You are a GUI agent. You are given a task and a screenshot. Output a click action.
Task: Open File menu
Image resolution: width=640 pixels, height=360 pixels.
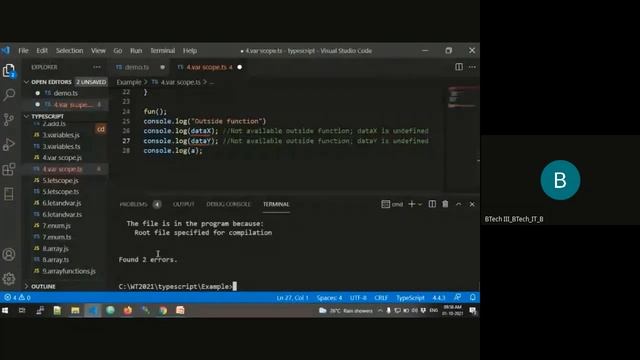coord(23,51)
